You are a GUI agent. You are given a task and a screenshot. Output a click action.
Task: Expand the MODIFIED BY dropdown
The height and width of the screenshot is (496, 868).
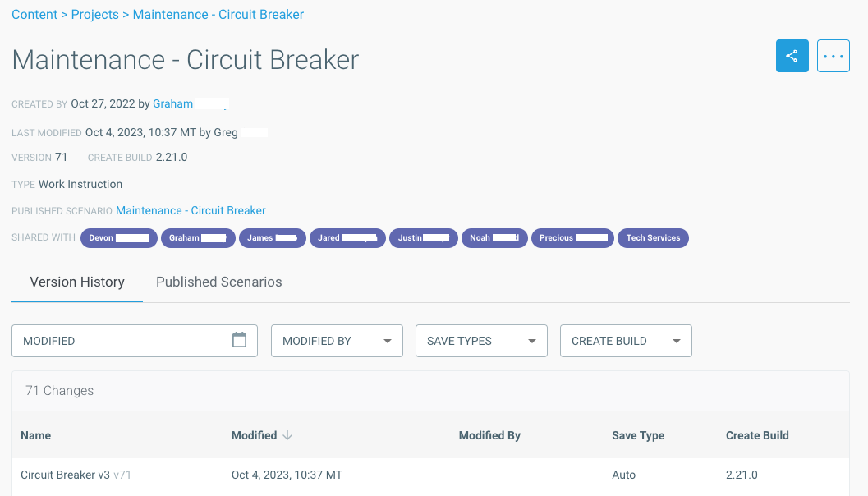[337, 341]
